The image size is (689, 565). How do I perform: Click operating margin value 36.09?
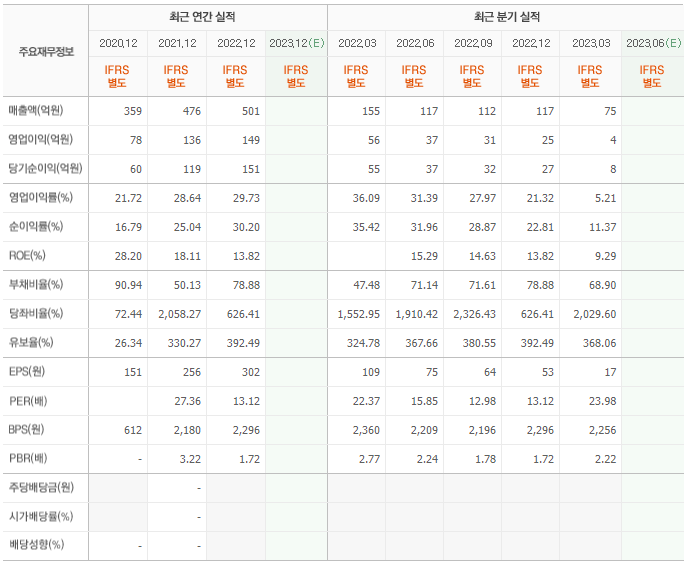tap(366, 198)
